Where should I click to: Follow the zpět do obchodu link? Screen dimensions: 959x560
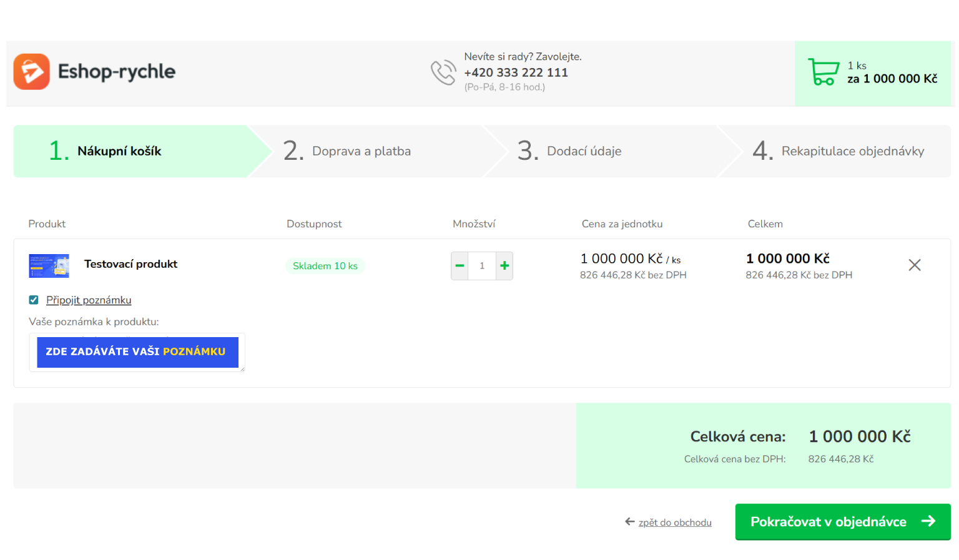pyautogui.click(x=674, y=523)
